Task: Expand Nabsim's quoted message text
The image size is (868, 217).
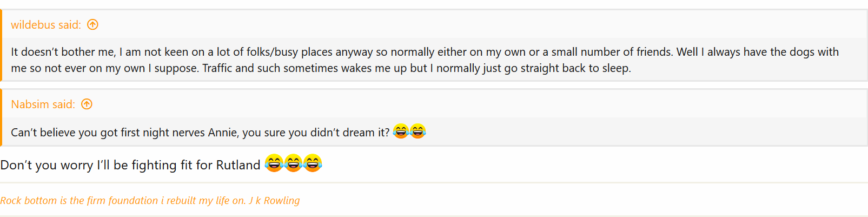Action: tap(200, 133)
